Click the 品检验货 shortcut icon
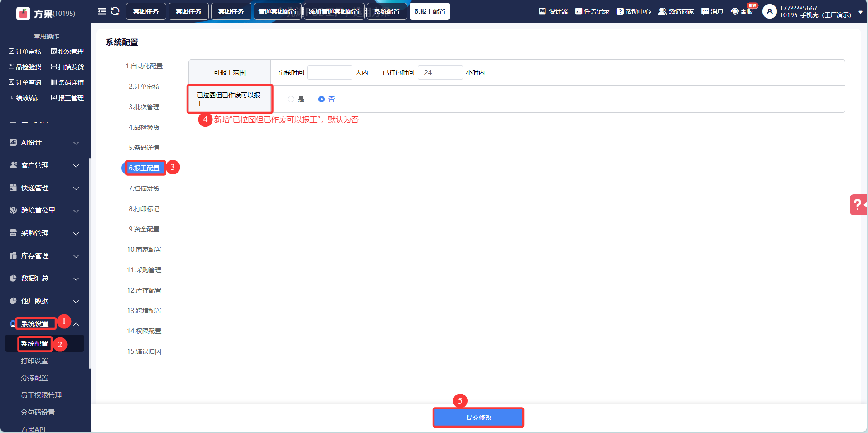The image size is (868, 433). (x=11, y=67)
